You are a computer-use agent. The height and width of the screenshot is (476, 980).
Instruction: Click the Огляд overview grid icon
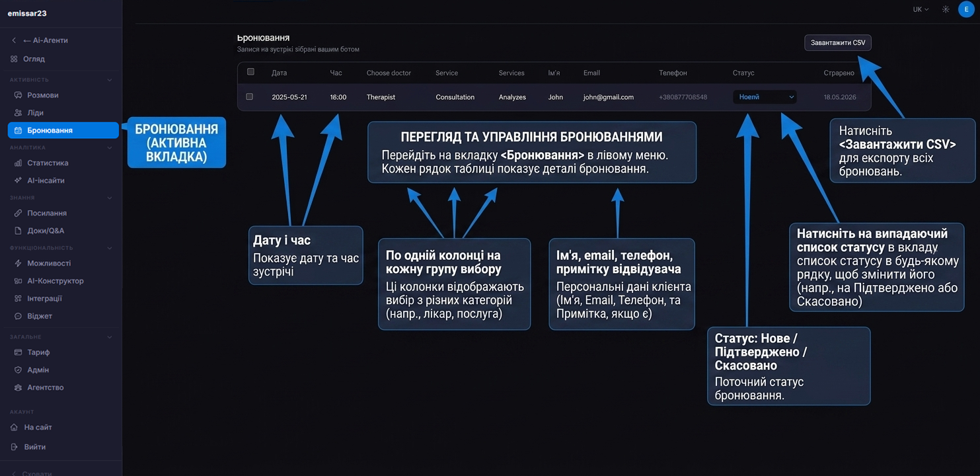click(x=14, y=59)
